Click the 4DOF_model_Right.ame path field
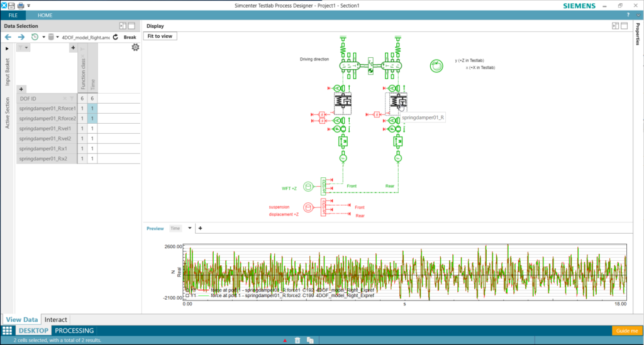644x345 pixels. point(86,37)
